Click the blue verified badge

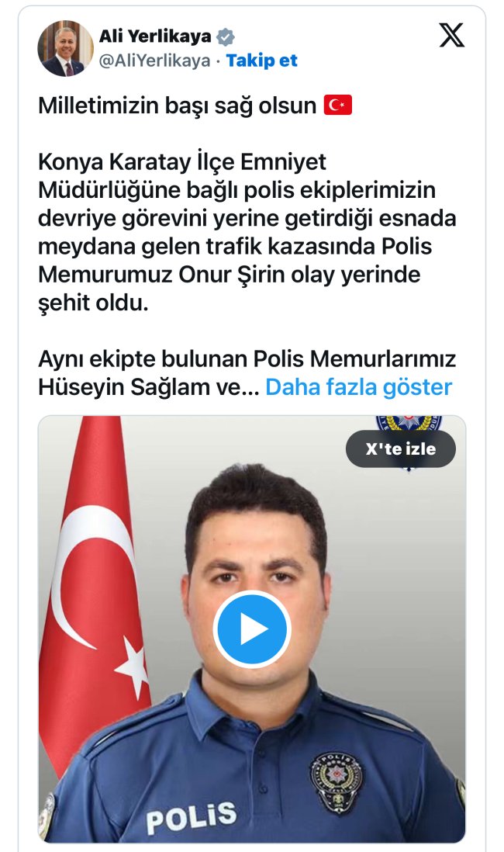(x=226, y=37)
